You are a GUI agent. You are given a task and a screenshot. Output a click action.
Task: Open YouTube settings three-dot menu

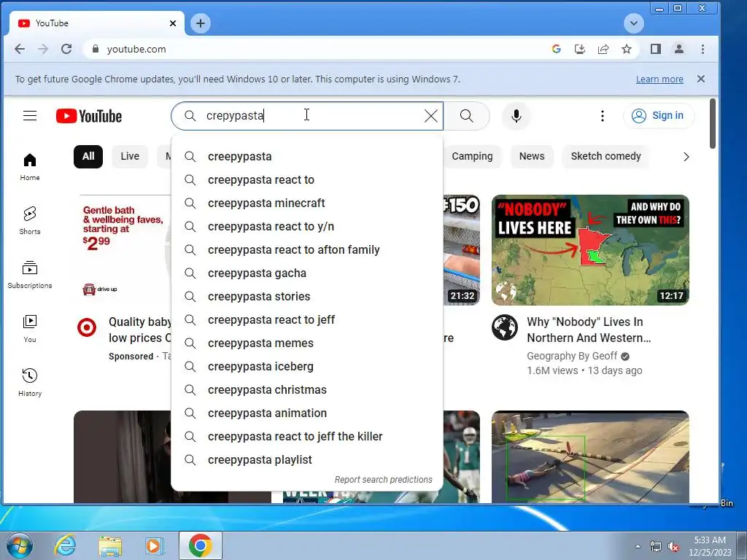(x=602, y=116)
